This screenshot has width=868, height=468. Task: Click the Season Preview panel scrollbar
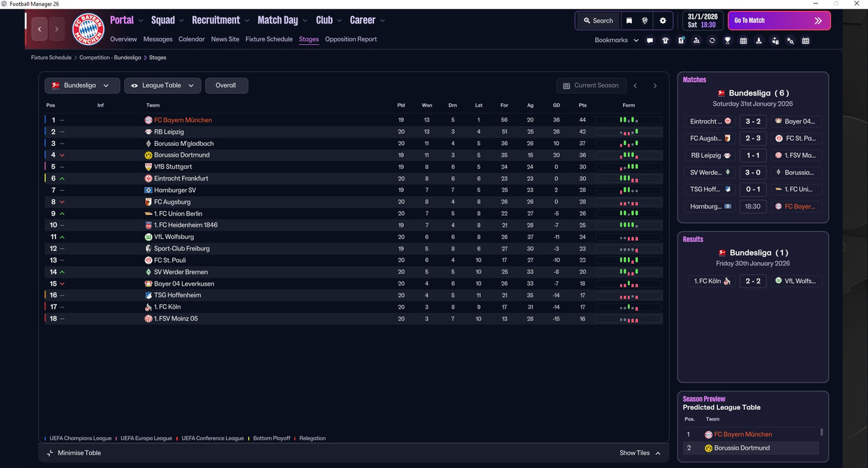pos(822,432)
